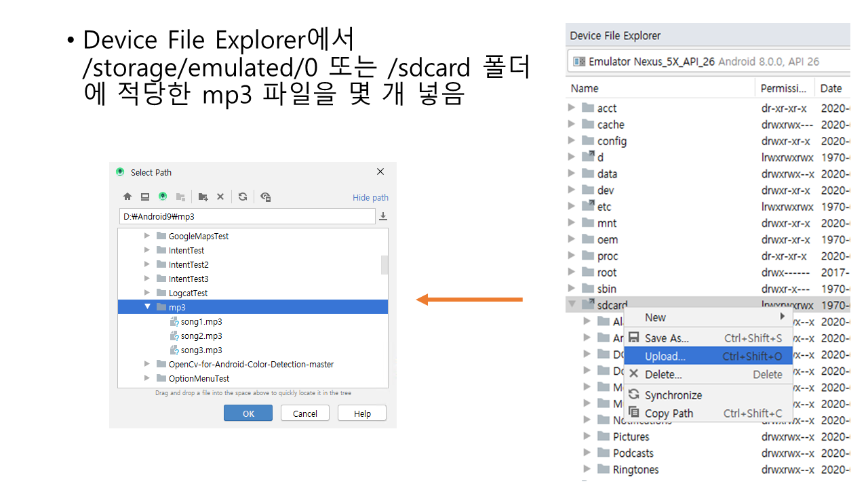Click the Home directory icon
The image size is (868, 488).
tap(127, 197)
